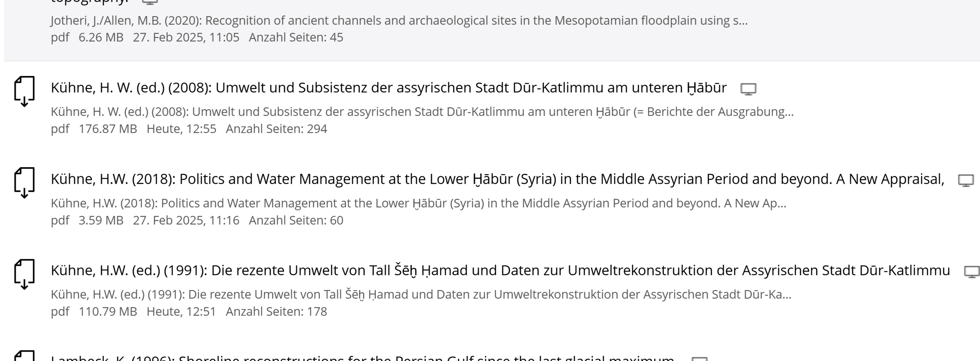Viewport: 980px width, 361px height.
Task: Click 'Anzahl Seiten: 60' text
Action: coord(296,220)
